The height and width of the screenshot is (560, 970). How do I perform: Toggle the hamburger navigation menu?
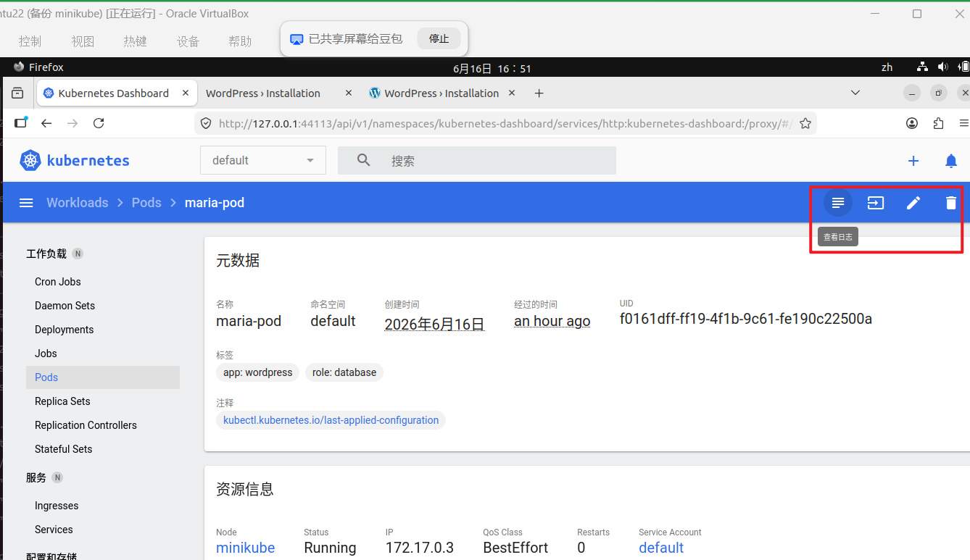[26, 203]
